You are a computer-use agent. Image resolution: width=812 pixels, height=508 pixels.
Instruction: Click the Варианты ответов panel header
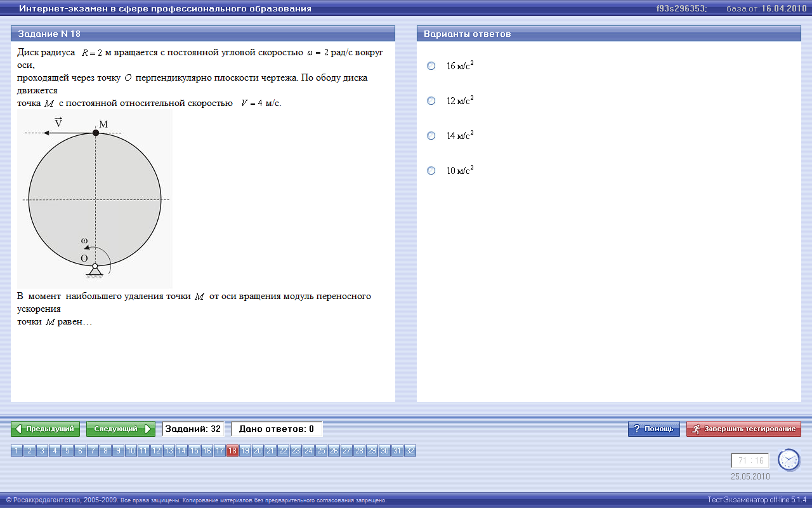click(609, 34)
